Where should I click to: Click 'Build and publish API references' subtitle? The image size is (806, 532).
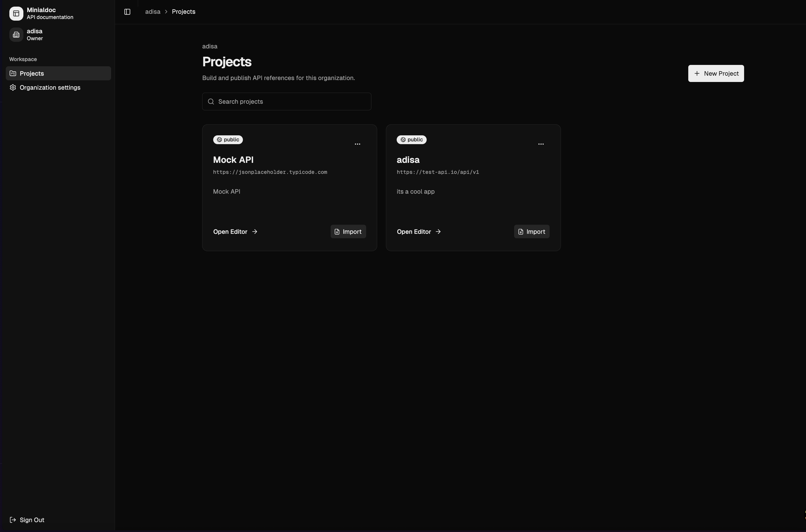(x=278, y=78)
